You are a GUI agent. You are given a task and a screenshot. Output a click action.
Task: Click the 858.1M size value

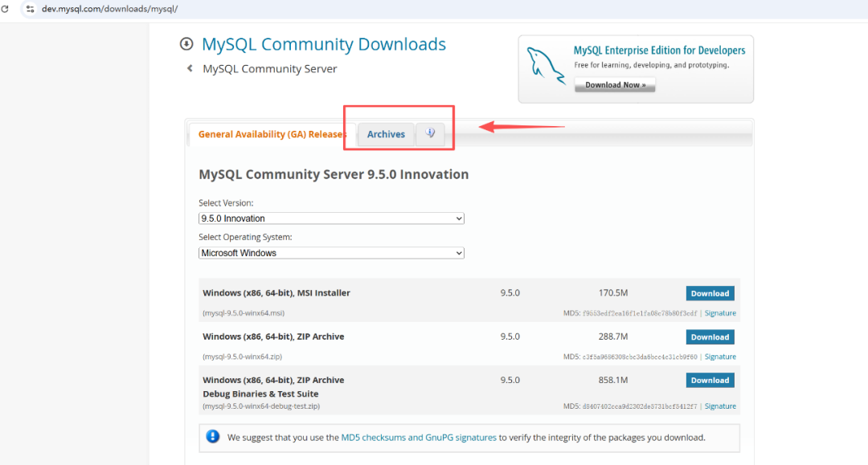point(612,380)
